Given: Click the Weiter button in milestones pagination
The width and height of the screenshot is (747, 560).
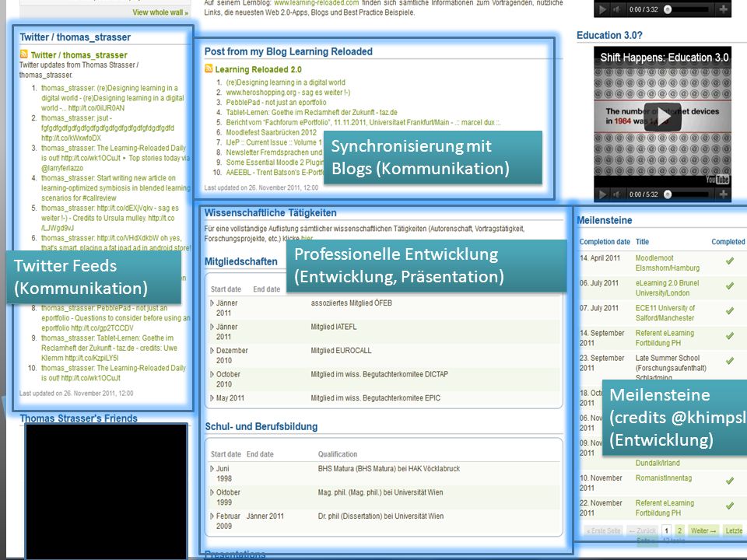Looking at the screenshot, I should (x=703, y=530).
